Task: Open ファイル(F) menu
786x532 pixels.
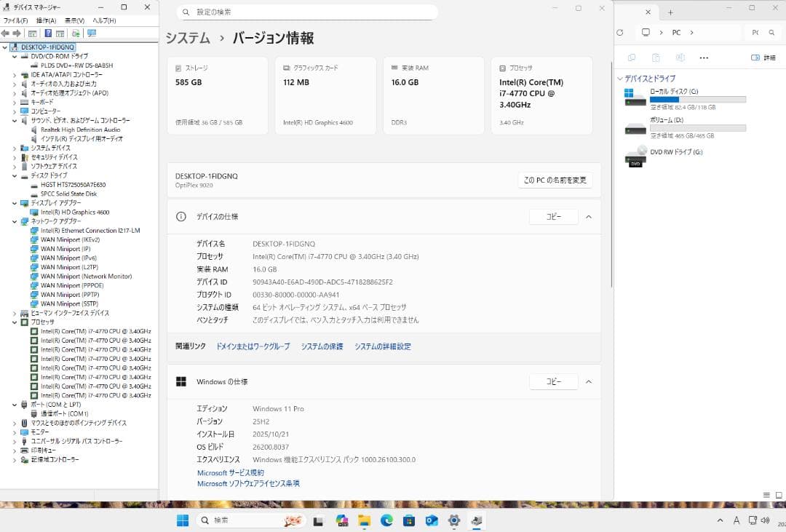Action: pyautogui.click(x=15, y=20)
